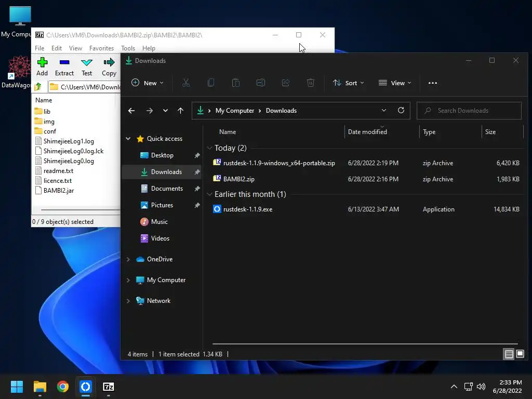
Task: Open File Explorer from the taskbar
Action: [39, 387]
